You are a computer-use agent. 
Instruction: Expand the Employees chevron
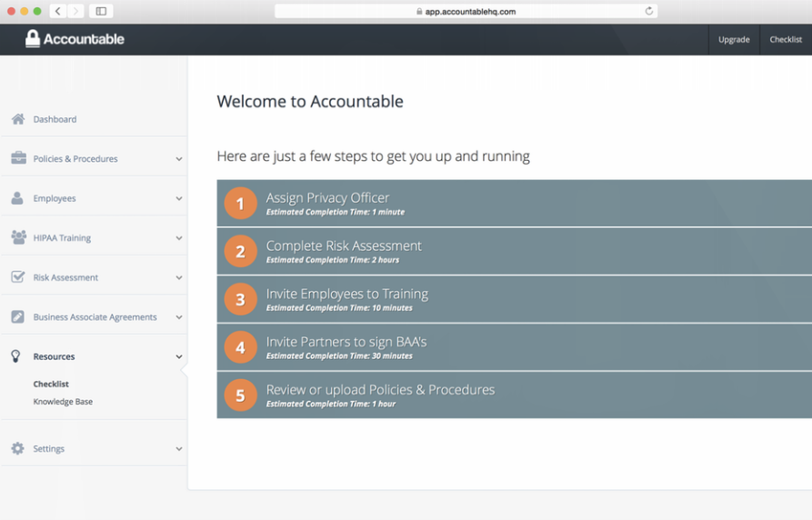pyautogui.click(x=178, y=198)
